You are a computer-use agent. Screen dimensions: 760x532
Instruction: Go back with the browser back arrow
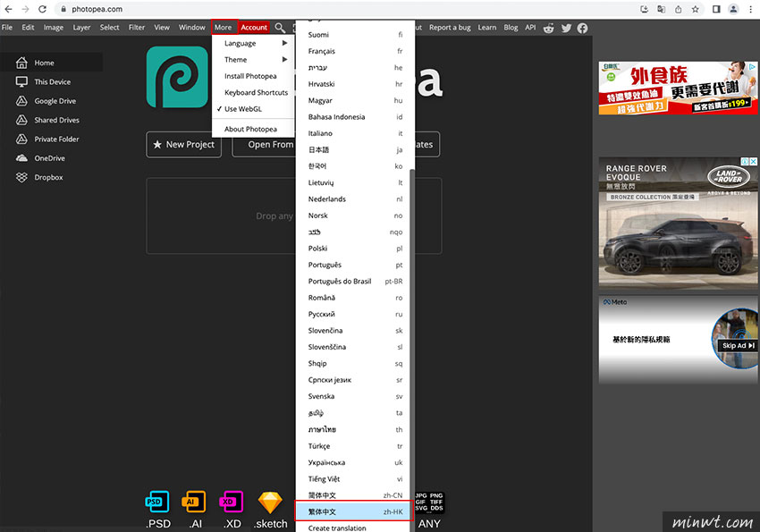[8, 9]
